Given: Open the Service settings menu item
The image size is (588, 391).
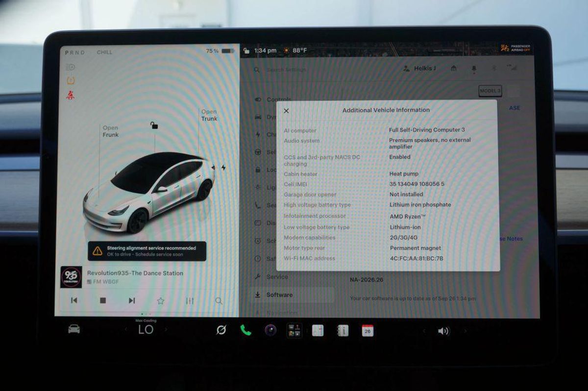Looking at the screenshot, I should 271,277.
